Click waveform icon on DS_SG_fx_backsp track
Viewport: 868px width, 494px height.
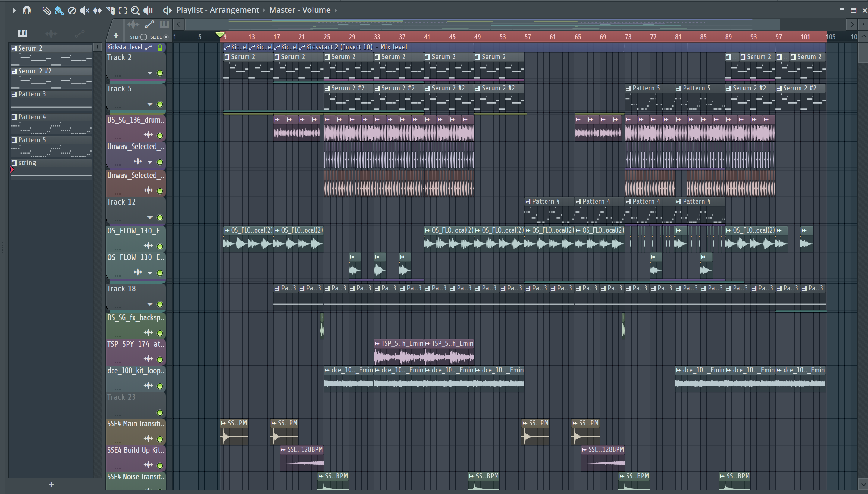148,333
